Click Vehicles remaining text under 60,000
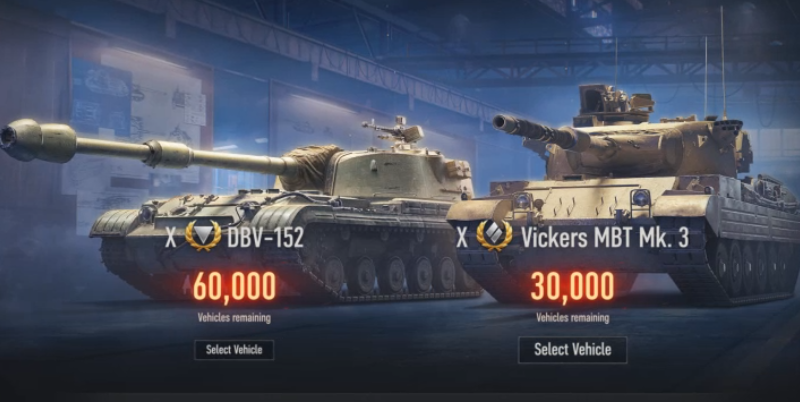 (x=234, y=318)
